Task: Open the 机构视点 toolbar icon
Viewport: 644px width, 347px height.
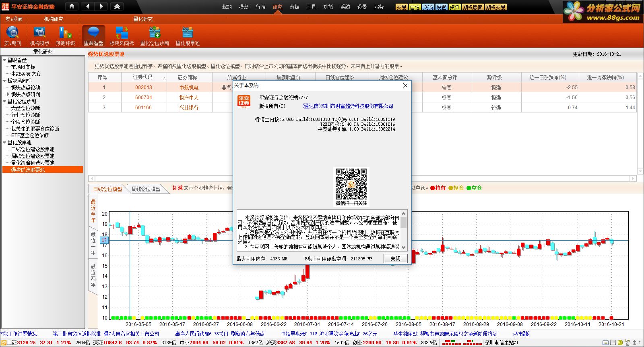Action: 39,36
